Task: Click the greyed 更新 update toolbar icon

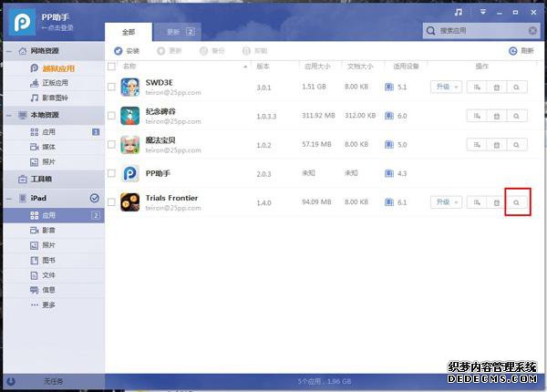Action: click(x=160, y=51)
